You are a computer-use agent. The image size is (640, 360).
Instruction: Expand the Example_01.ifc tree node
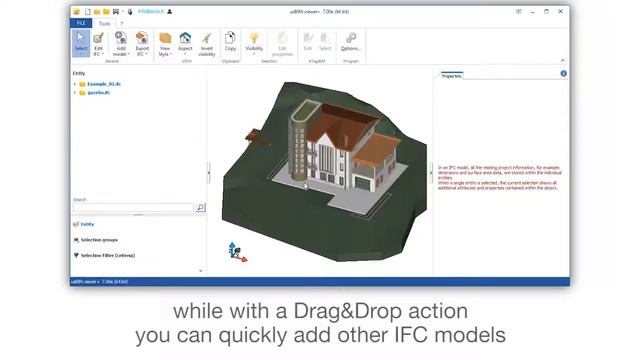(x=75, y=84)
